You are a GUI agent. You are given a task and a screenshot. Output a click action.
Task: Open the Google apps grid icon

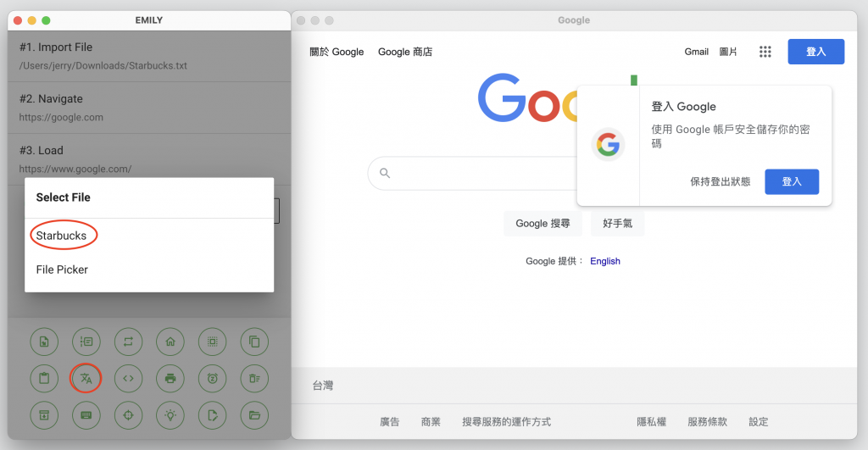pos(765,52)
